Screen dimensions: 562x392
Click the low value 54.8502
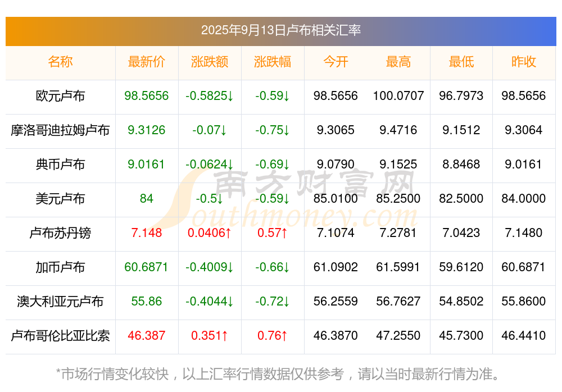(461, 302)
